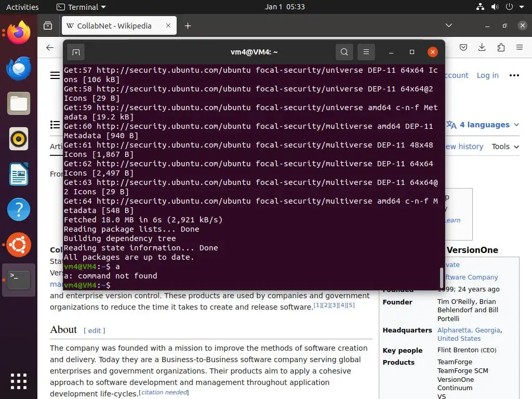The height and width of the screenshot is (399, 532).
Task: Open the network status icon in top bar
Action: click(x=480, y=7)
